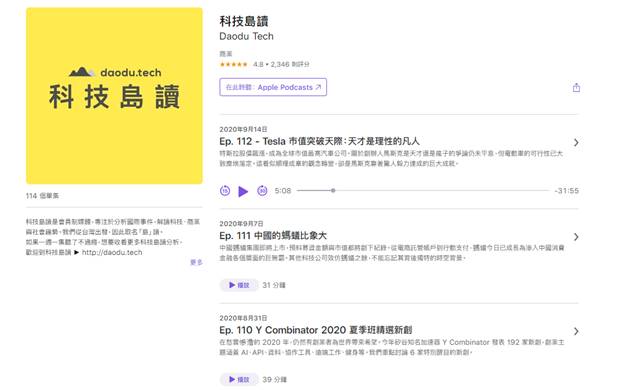The image size is (642, 390).
Task: Click the Daodu Tech author name
Action: pos(246,36)
